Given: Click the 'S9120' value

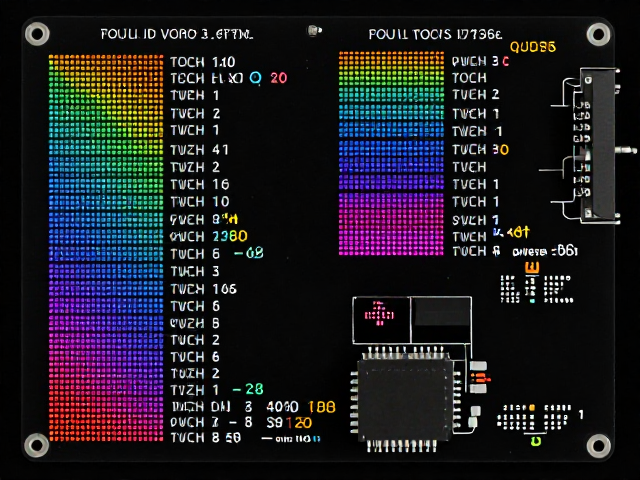Looking at the screenshot, I should click(289, 423).
